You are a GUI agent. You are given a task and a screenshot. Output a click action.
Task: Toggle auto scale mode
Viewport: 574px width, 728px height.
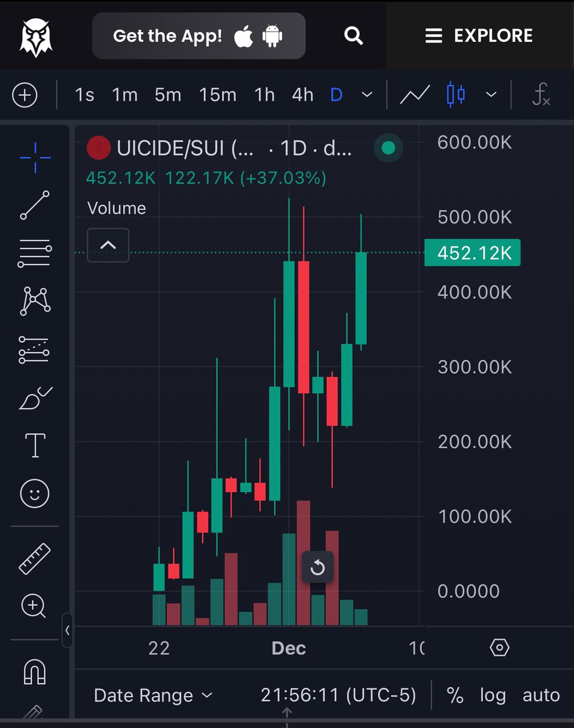(x=541, y=695)
